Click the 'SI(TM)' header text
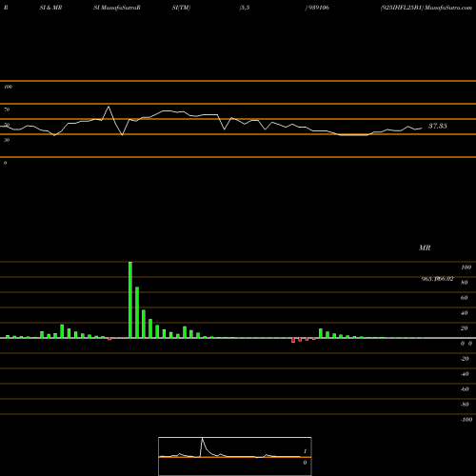Screen dimensions: 476x476 pyautogui.click(x=181, y=8)
